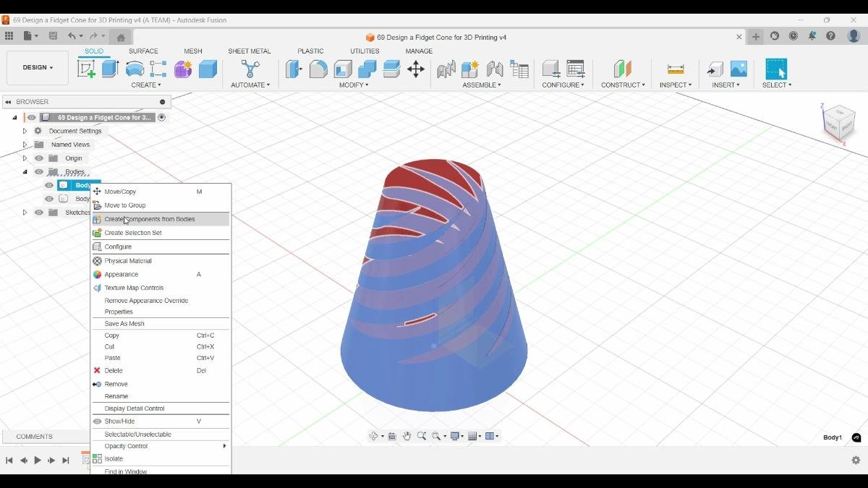868x488 pixels.
Task: Select the Fillet tool icon
Action: pos(318,69)
